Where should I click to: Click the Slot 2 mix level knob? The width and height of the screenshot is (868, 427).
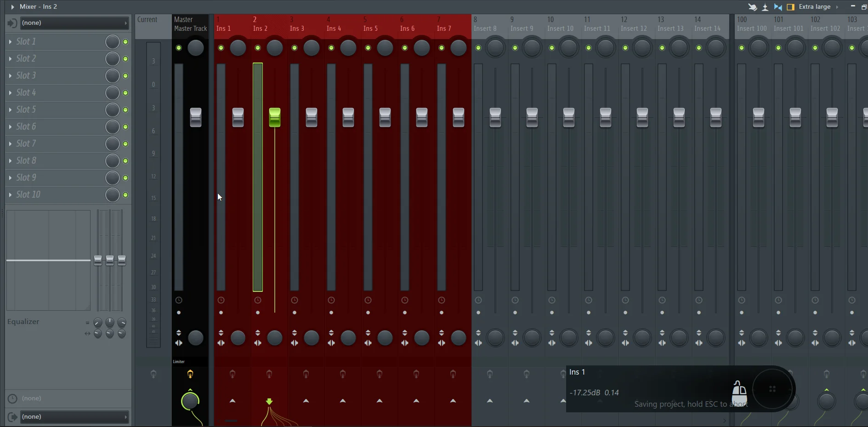(x=112, y=59)
